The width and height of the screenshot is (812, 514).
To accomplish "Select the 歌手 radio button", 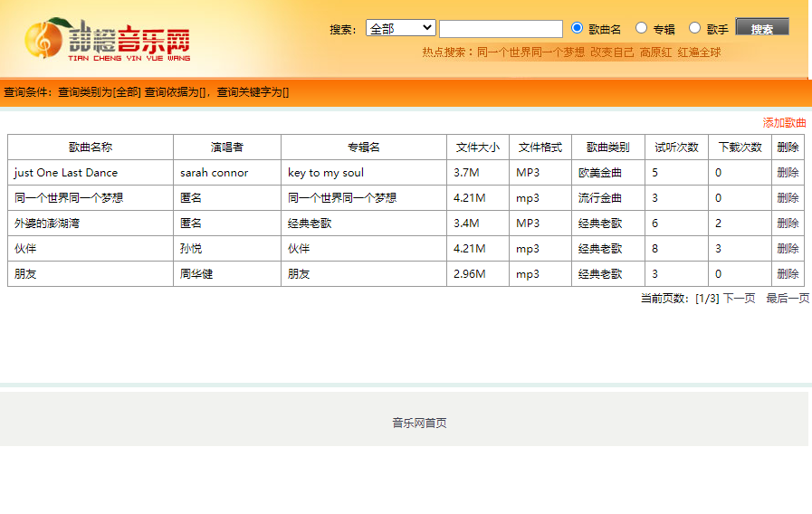I will coord(695,28).
